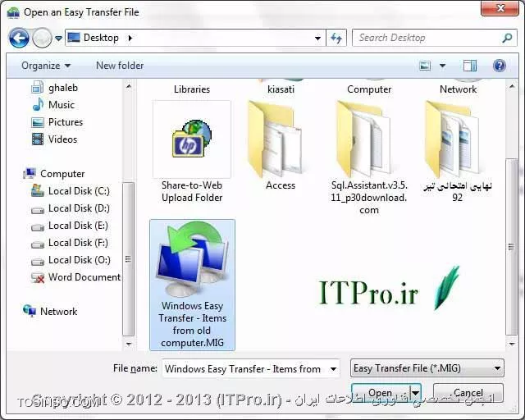Open Music library in sidebar

(x=62, y=105)
